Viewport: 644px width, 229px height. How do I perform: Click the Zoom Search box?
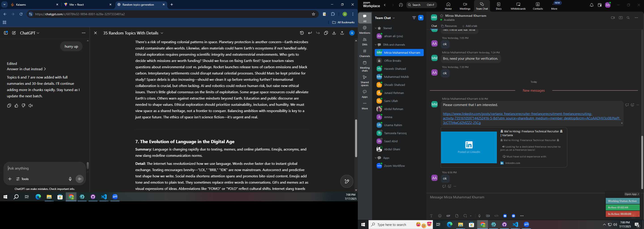(x=422, y=5)
